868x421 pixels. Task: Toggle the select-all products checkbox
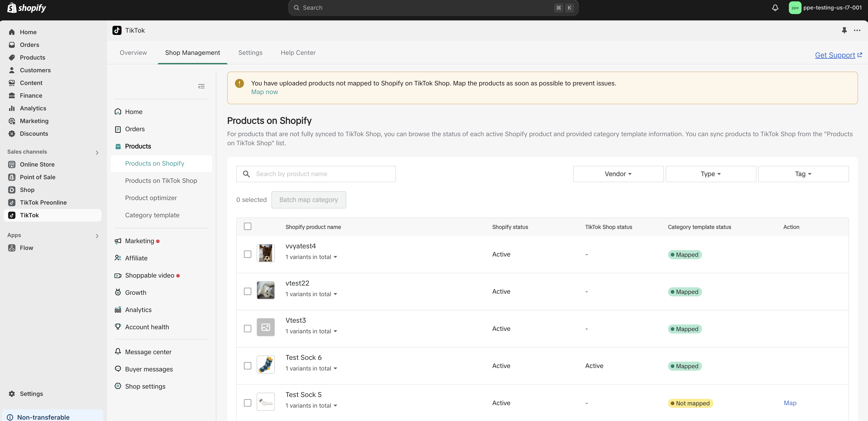[247, 226]
